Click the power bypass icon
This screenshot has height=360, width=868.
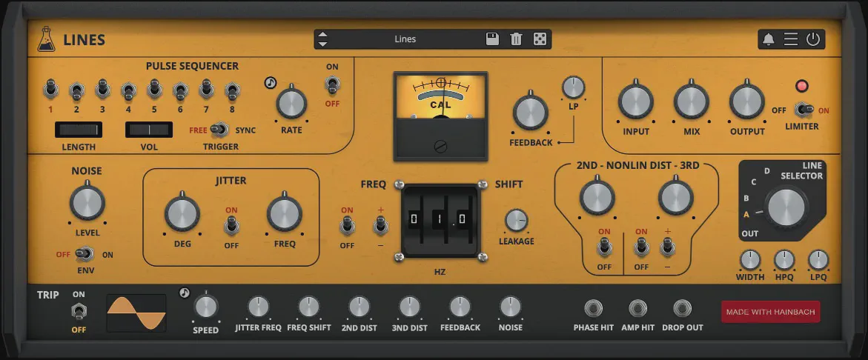pyautogui.click(x=813, y=39)
